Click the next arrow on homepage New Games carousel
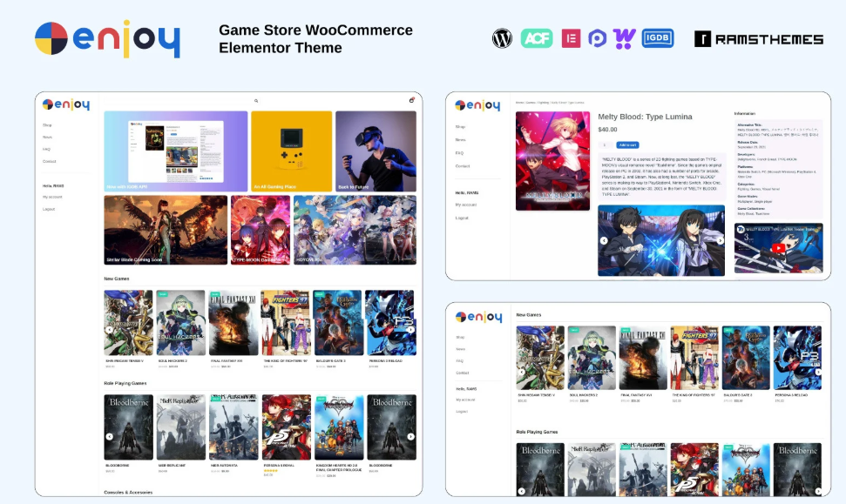The height and width of the screenshot is (504, 846). (x=410, y=329)
